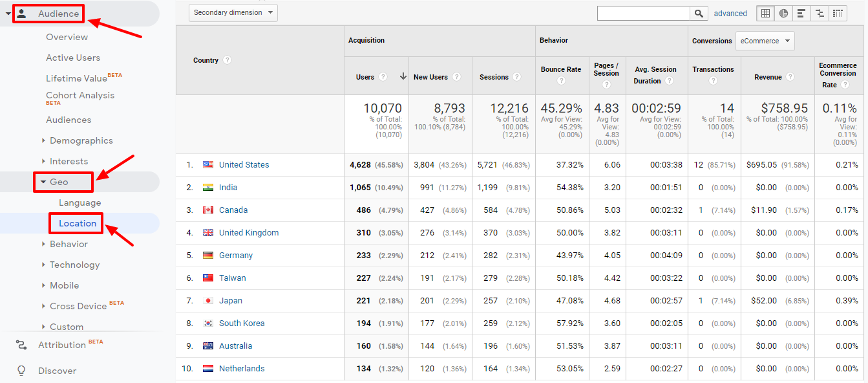The height and width of the screenshot is (383, 868).
Task: Click help icon beside Revenue header
Action: click(x=791, y=77)
